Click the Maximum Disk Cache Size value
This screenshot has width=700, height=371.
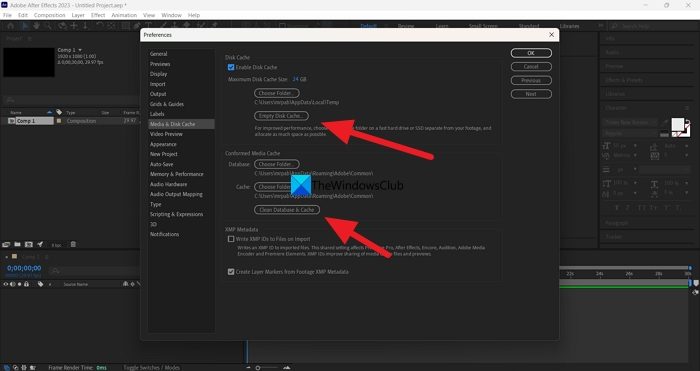(296, 79)
